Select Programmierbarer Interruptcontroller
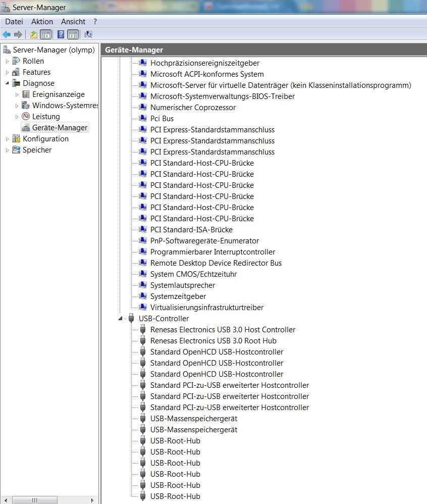 coord(212,251)
